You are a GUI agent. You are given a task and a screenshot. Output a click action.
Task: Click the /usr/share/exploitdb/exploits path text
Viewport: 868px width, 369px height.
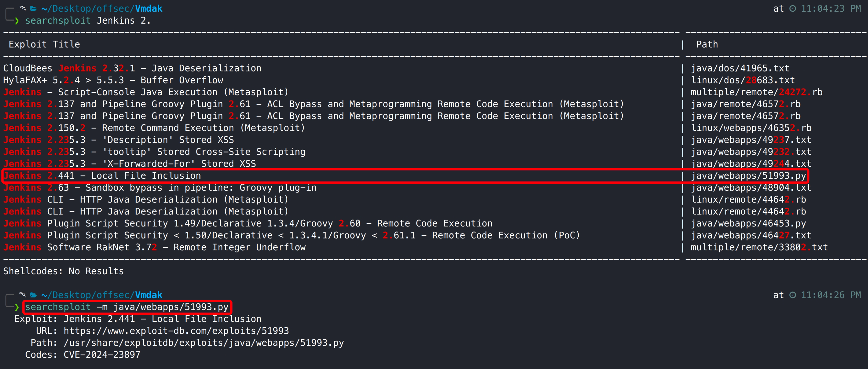(x=203, y=343)
